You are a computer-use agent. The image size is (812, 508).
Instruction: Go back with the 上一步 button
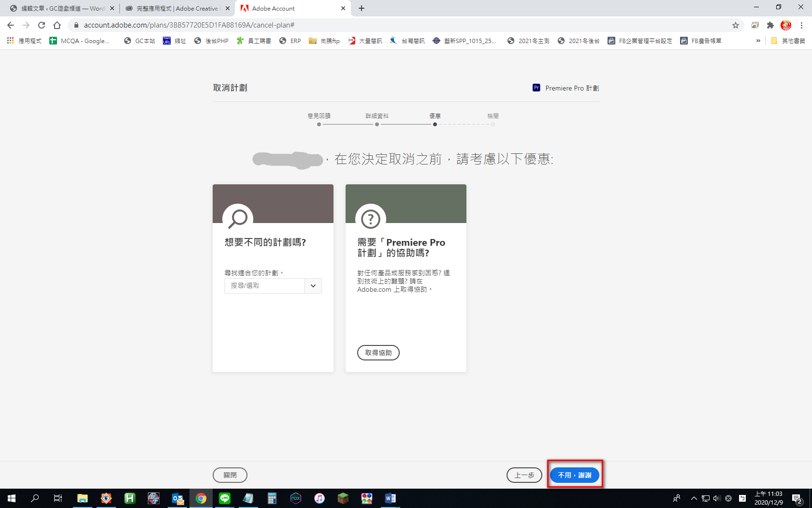point(524,475)
